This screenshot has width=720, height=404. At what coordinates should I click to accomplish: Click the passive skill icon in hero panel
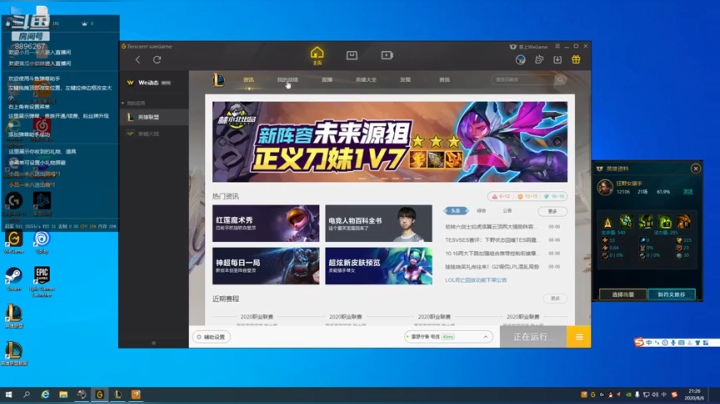(608, 223)
